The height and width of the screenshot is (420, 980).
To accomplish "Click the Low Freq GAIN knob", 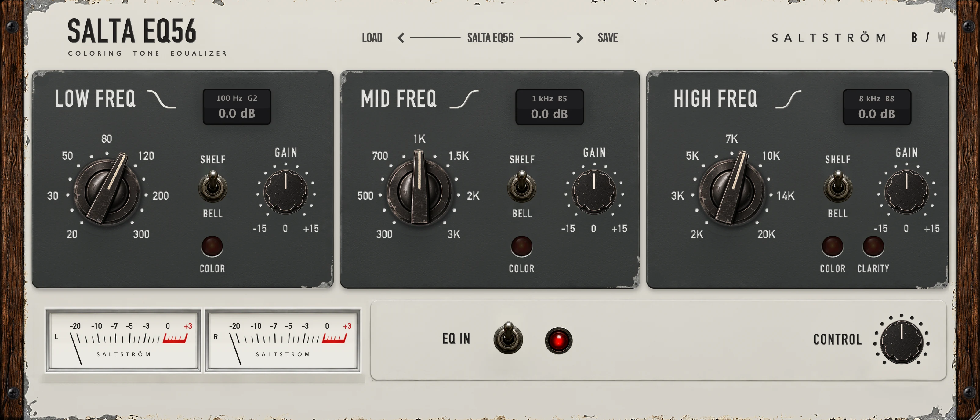I will (x=286, y=191).
